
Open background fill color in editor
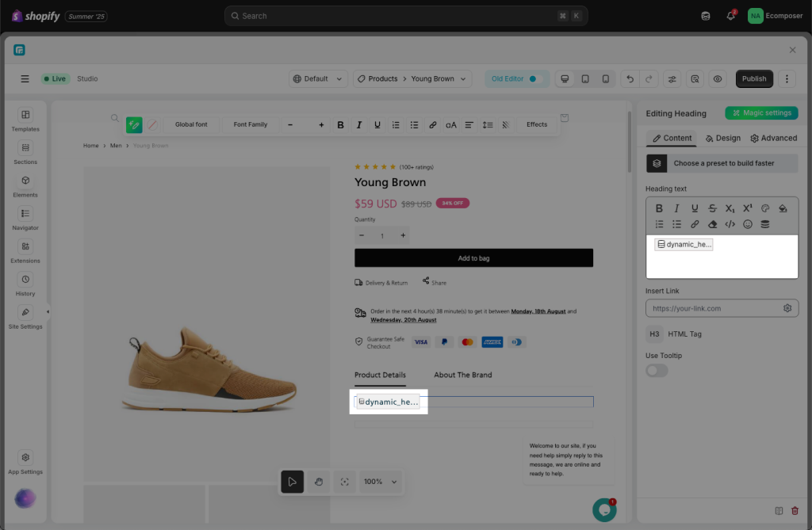tap(783, 208)
